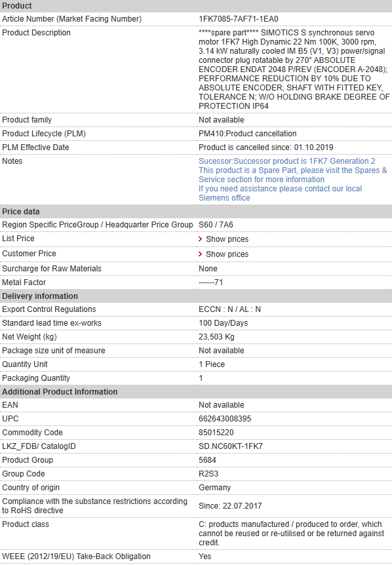Select the UPC value 662643008395
Viewport: 392px width, 565px height.
coord(225,419)
